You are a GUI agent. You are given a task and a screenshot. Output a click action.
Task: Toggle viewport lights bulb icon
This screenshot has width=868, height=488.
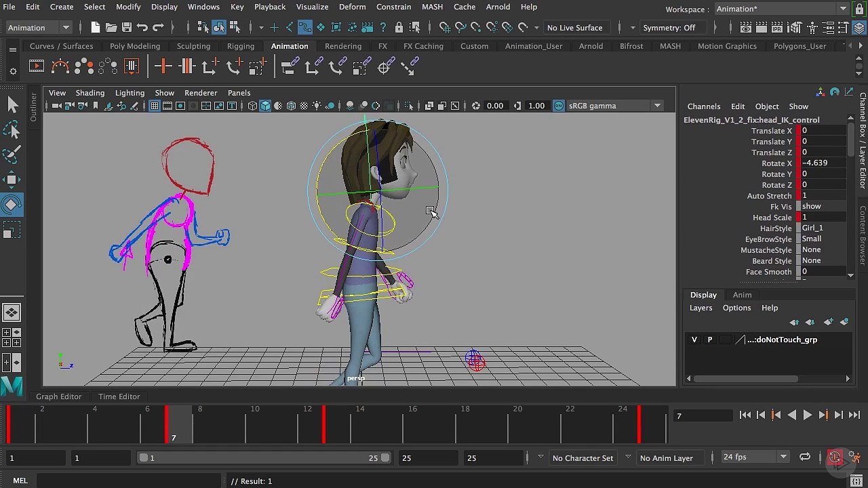point(317,106)
